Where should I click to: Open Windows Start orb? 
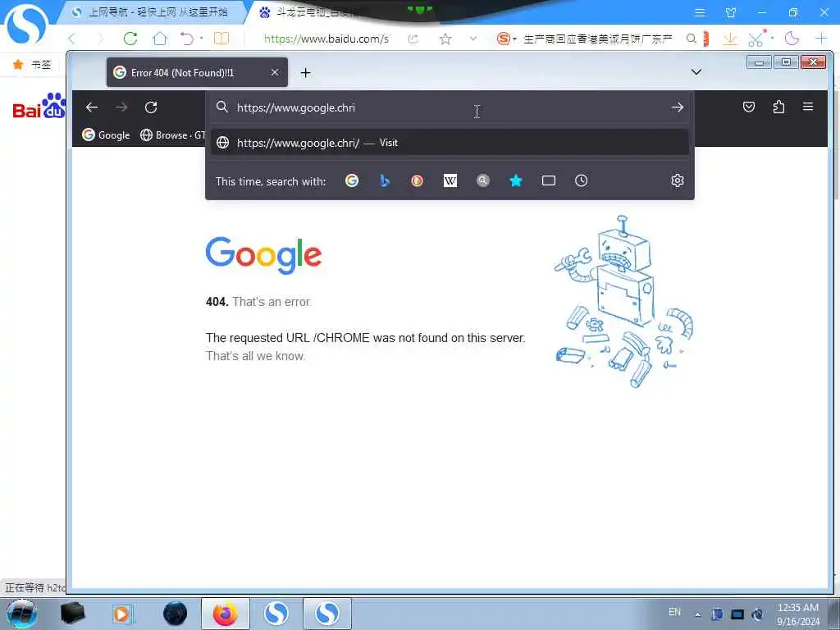pos(21,614)
